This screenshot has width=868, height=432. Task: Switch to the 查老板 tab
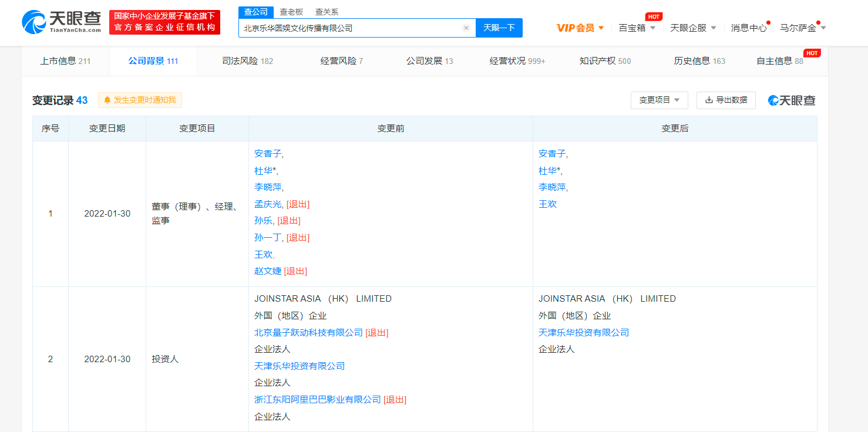(x=290, y=12)
